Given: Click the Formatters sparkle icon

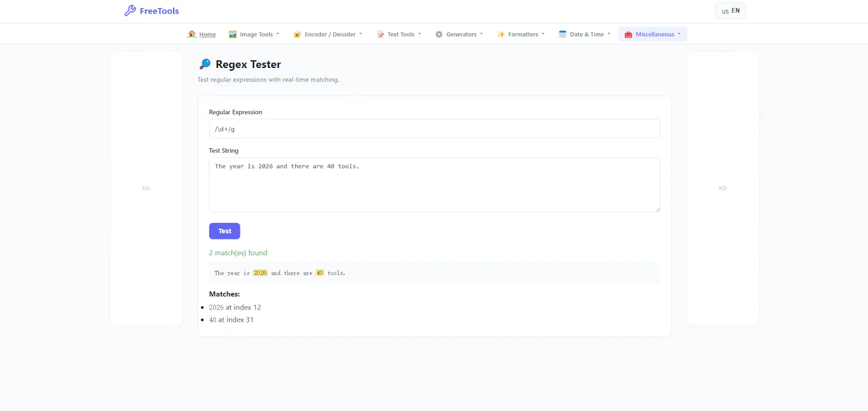Looking at the screenshot, I should point(501,34).
